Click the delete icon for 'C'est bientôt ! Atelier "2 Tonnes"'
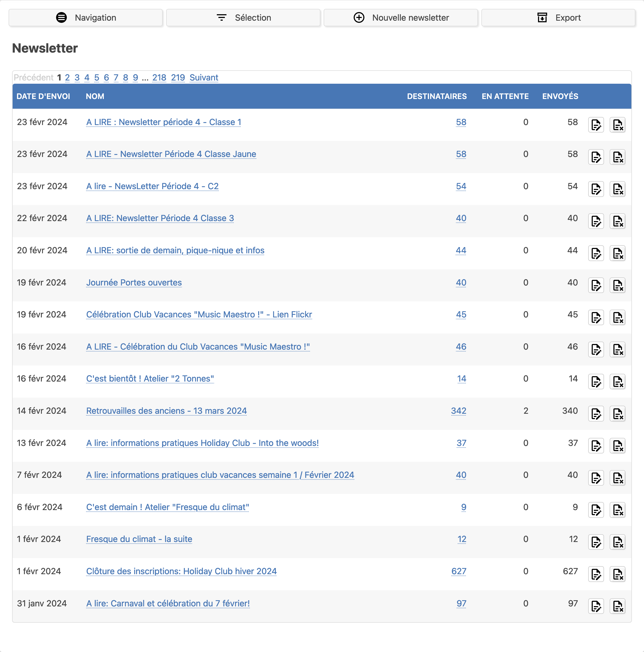Image resolution: width=644 pixels, height=652 pixels. point(617,381)
